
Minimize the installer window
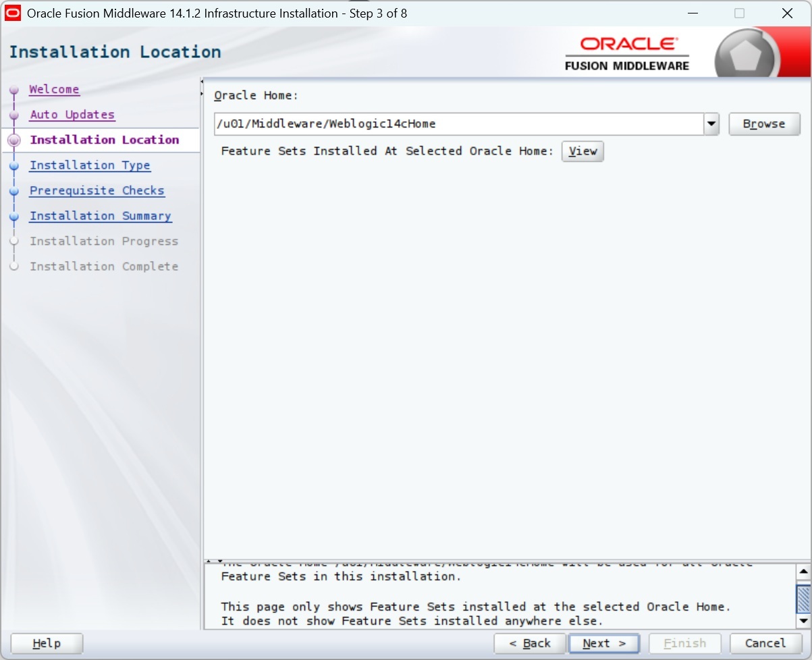[x=693, y=13]
